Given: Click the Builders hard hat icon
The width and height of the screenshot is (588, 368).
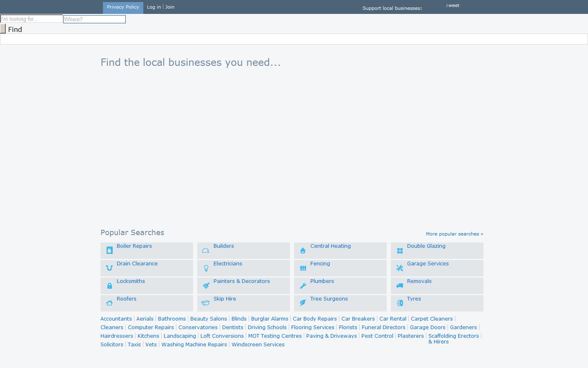Looking at the screenshot, I should point(206,250).
